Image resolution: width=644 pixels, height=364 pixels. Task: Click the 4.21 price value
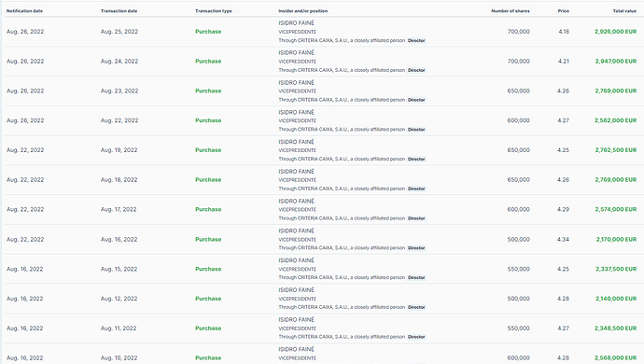point(564,62)
